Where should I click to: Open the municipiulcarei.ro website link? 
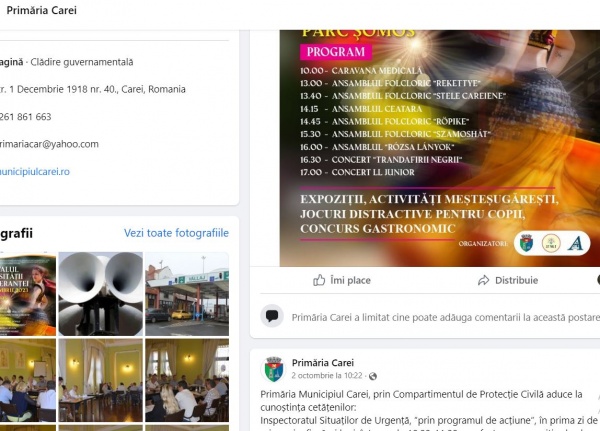click(34, 171)
